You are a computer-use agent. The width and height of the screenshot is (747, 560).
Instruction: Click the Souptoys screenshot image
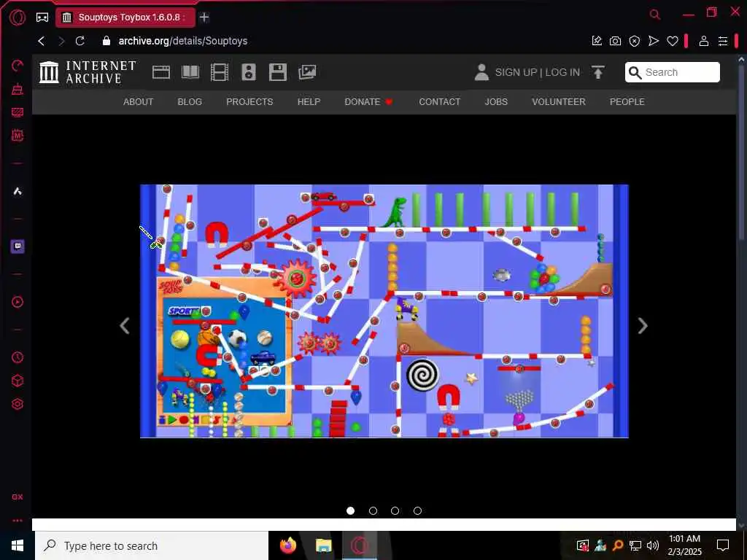point(384,311)
